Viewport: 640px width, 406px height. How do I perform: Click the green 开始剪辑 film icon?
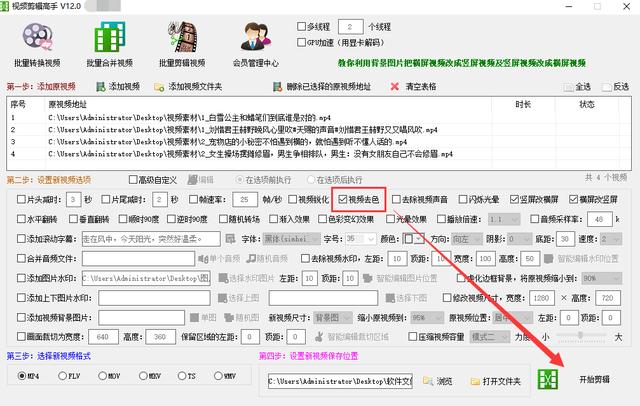(x=548, y=379)
